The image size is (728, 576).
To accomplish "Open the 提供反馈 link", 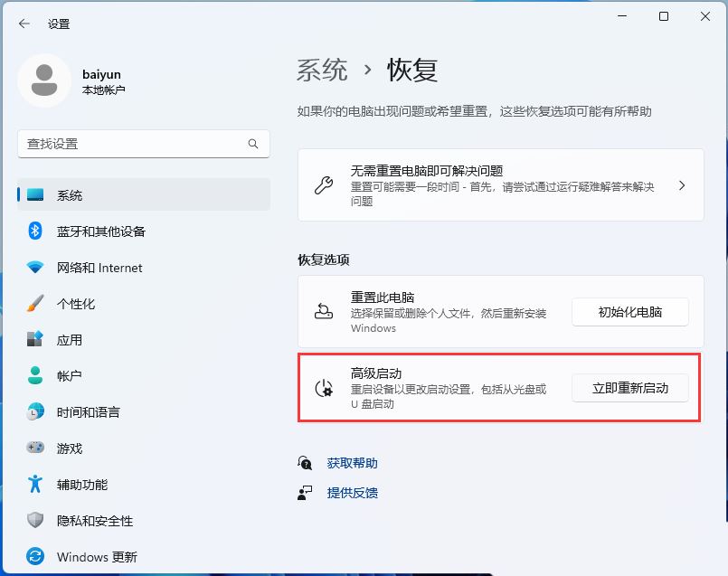I will click(352, 493).
